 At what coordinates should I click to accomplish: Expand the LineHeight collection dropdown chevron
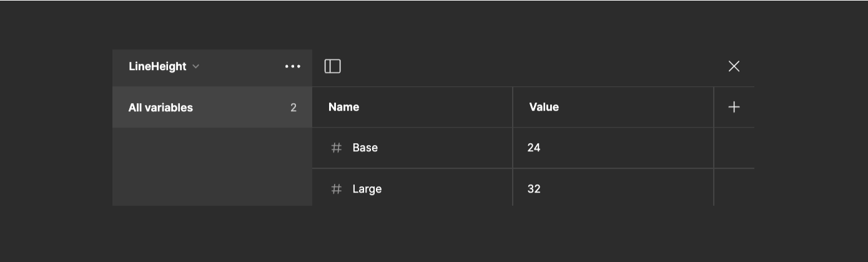coord(195,66)
